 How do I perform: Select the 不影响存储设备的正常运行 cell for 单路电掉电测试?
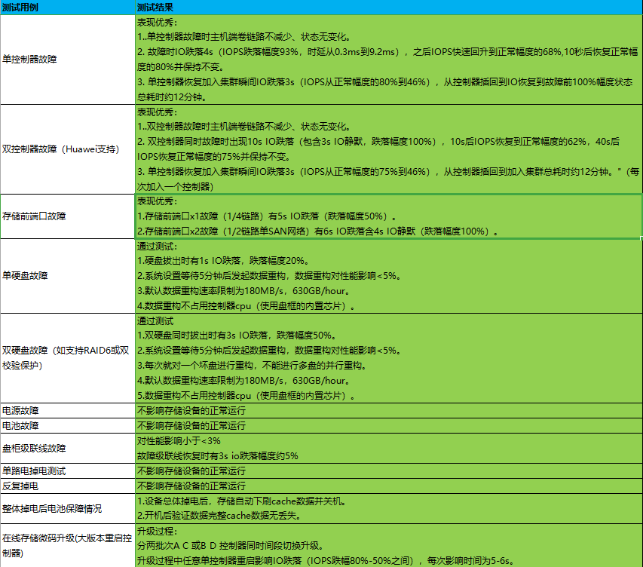point(388,471)
